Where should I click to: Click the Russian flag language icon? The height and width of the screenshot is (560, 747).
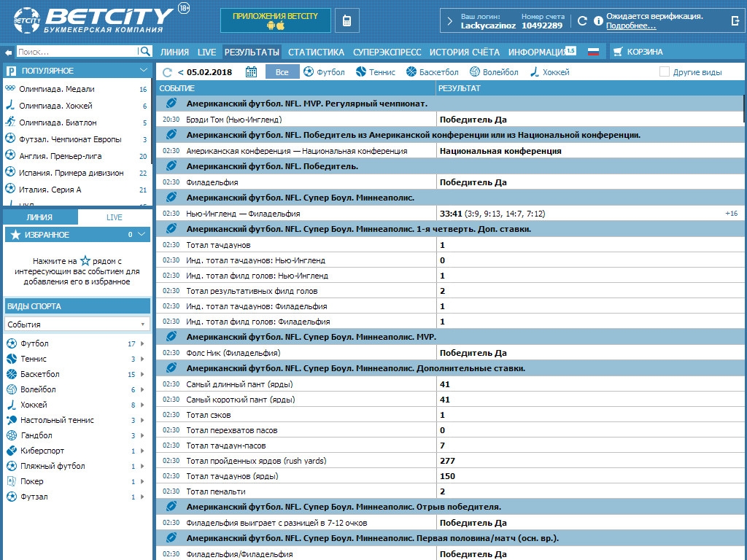point(593,52)
